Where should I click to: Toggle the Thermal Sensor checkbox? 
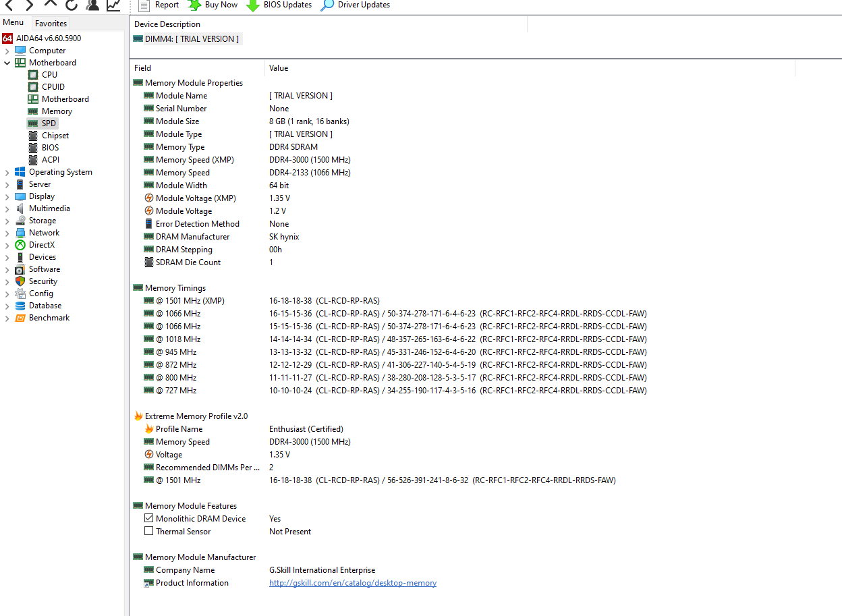point(149,532)
